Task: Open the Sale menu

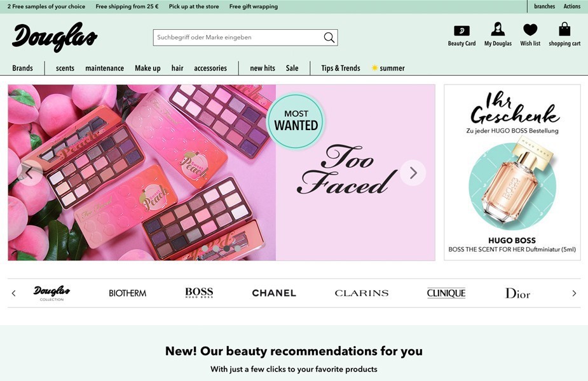Action: tap(292, 68)
